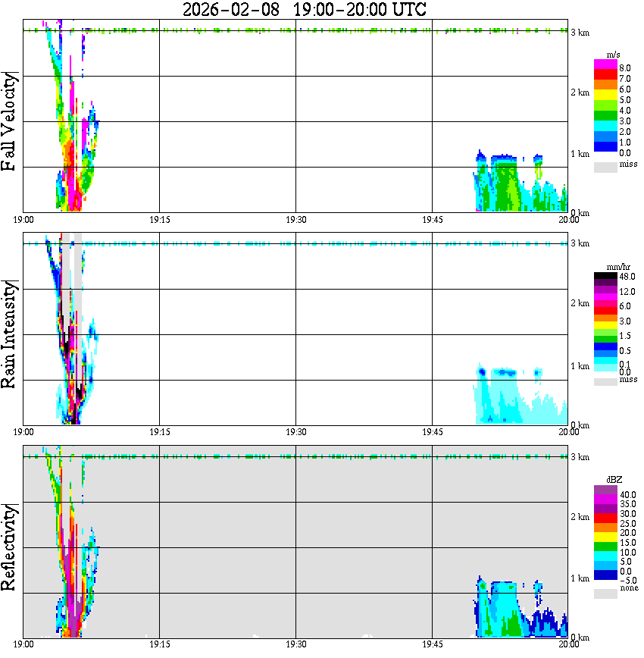Screen dimensions: 644x658
Task: Click '19:30' time label below Rain Intensity panel
Action: coord(296,432)
